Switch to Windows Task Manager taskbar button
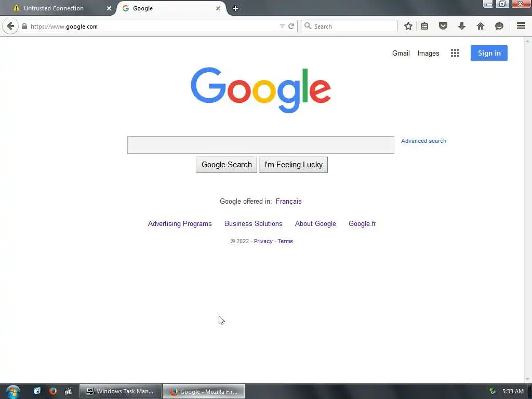Image resolution: width=532 pixels, height=399 pixels. point(120,391)
